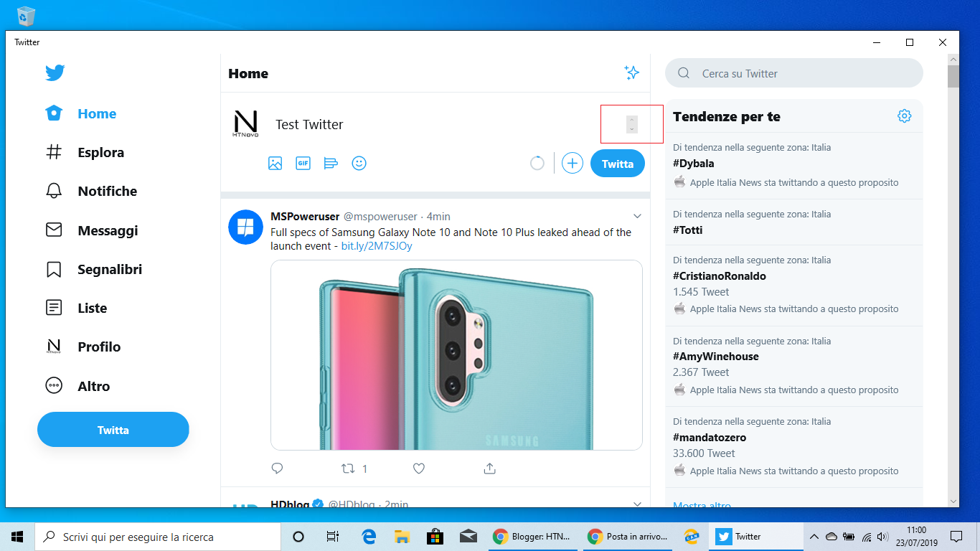The image size is (980, 551).
Task: Click the sparkle top tweets icon
Action: [631, 72]
